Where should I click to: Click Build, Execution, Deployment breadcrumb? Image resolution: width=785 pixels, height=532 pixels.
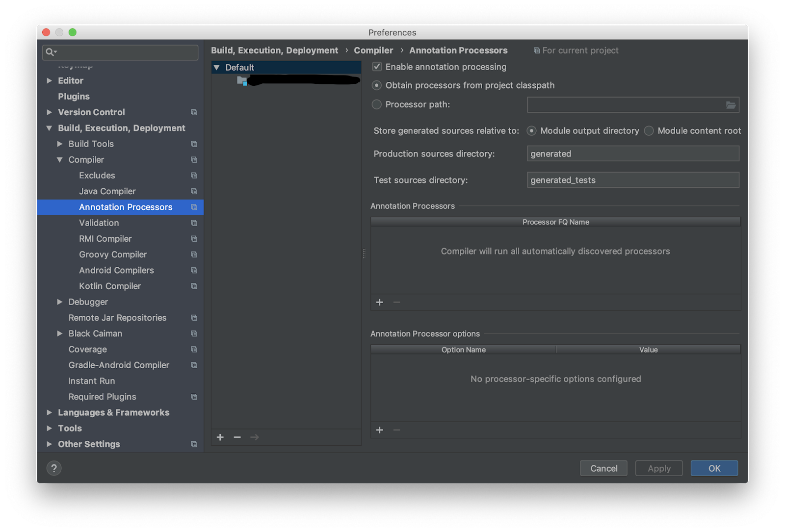274,51
